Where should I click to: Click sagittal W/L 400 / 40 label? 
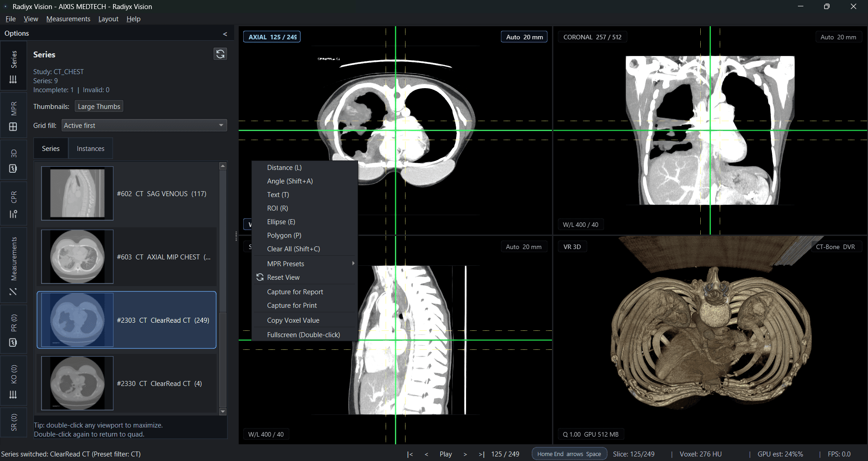(266, 434)
